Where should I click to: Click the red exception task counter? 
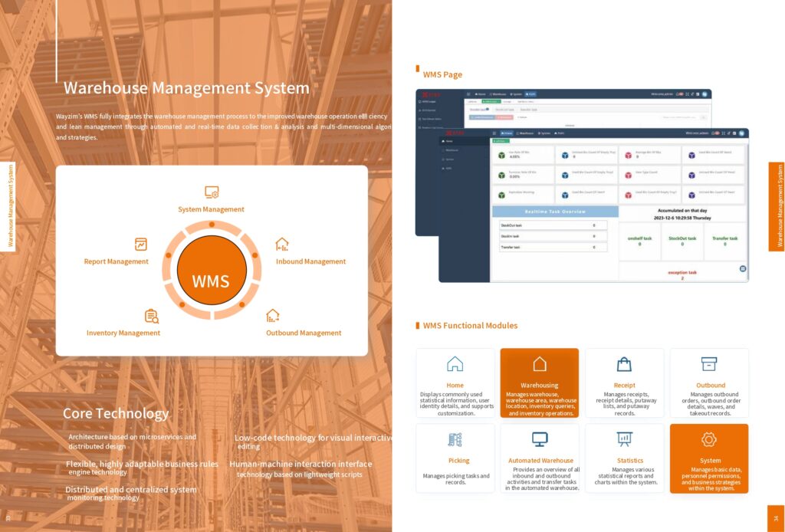click(682, 274)
